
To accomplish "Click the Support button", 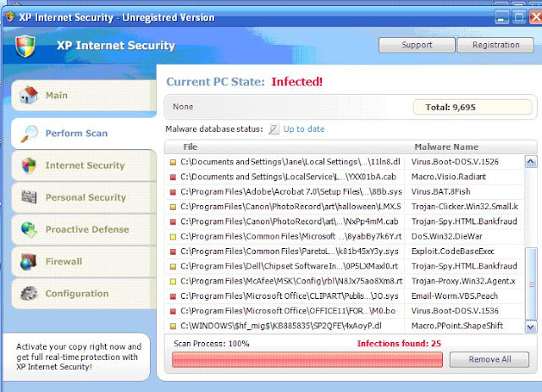I will pyautogui.click(x=417, y=45).
